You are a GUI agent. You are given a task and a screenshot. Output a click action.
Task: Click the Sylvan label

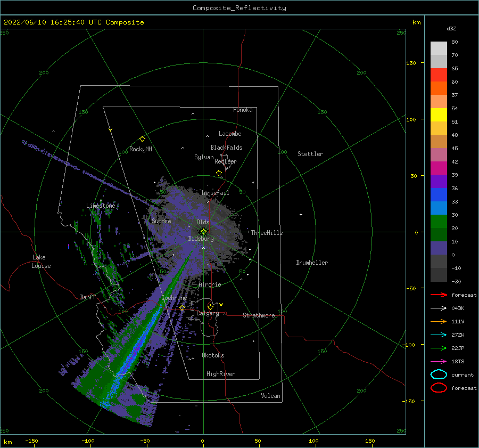[204, 157]
